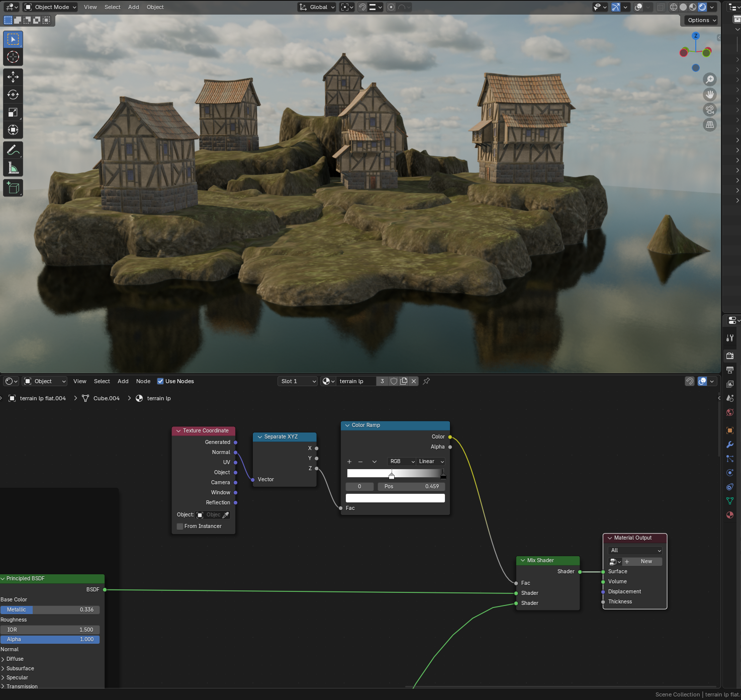Viewport: 741px width, 700px height.
Task: Open the node editor Add menu
Action: tap(123, 381)
